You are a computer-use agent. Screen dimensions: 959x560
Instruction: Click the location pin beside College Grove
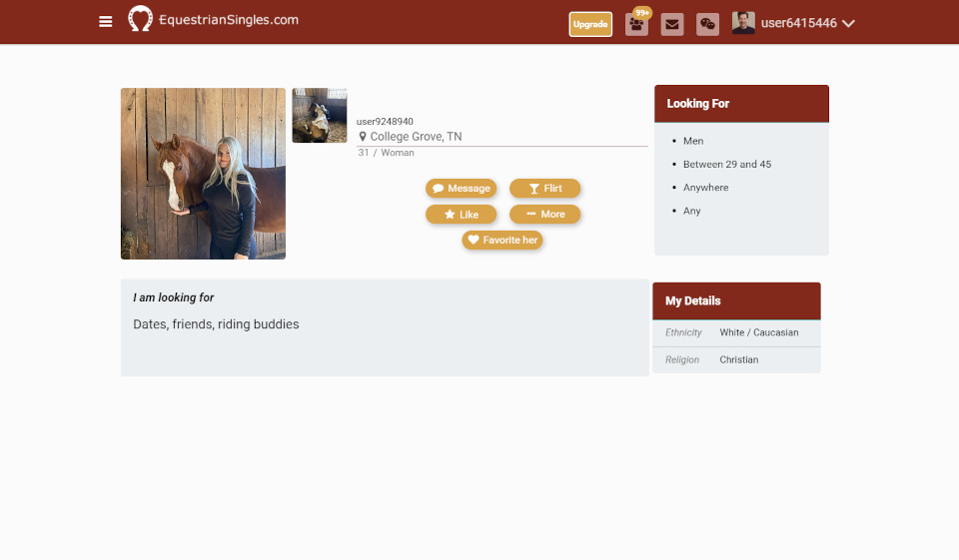363,137
